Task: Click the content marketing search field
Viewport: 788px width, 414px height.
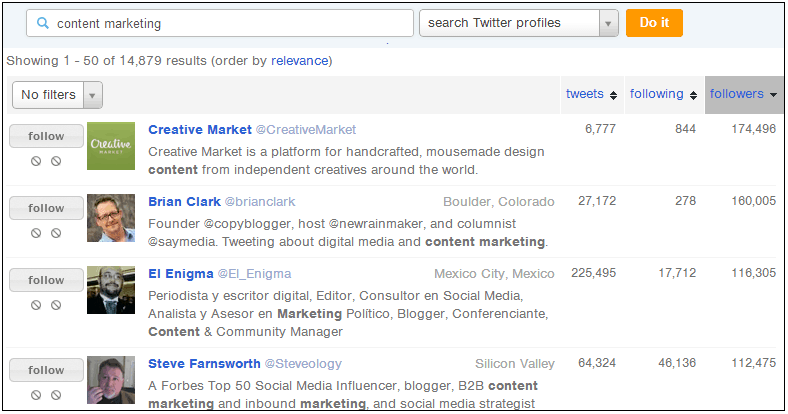Action: pos(220,23)
